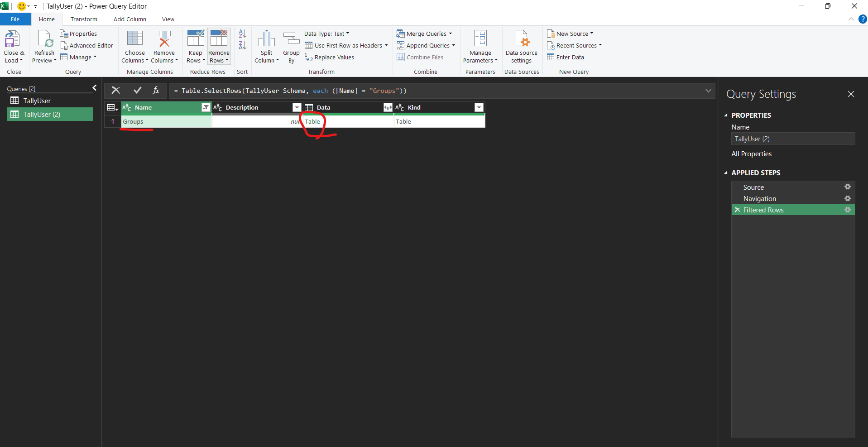Screen dimensions: 868x447
Task: Collapse the Queries pane with the arrow
Action: coord(95,88)
